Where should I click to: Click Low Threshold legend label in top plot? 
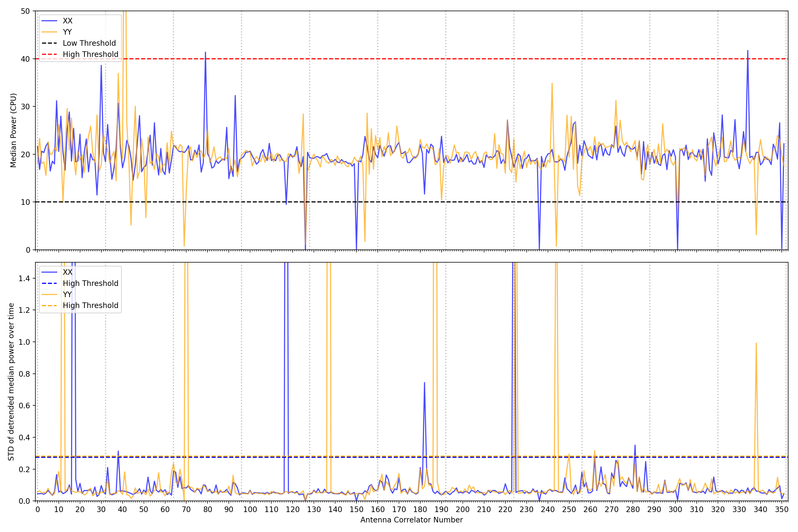[x=89, y=43]
